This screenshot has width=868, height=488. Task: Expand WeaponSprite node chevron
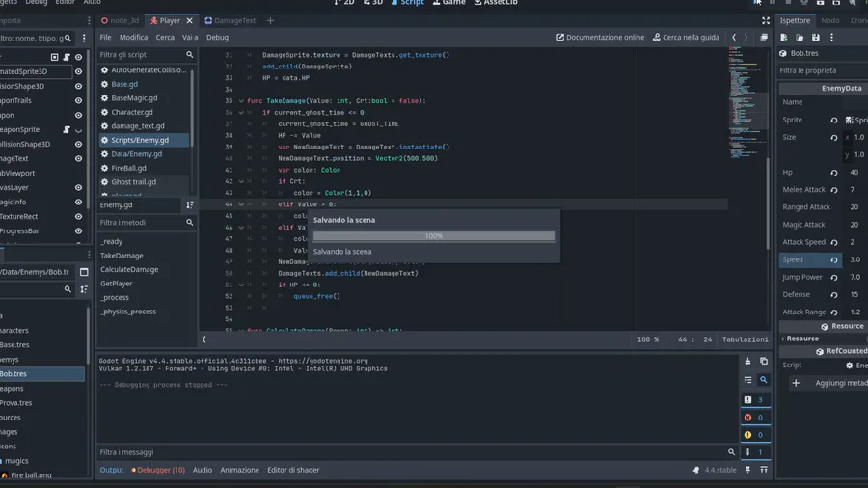point(79,130)
